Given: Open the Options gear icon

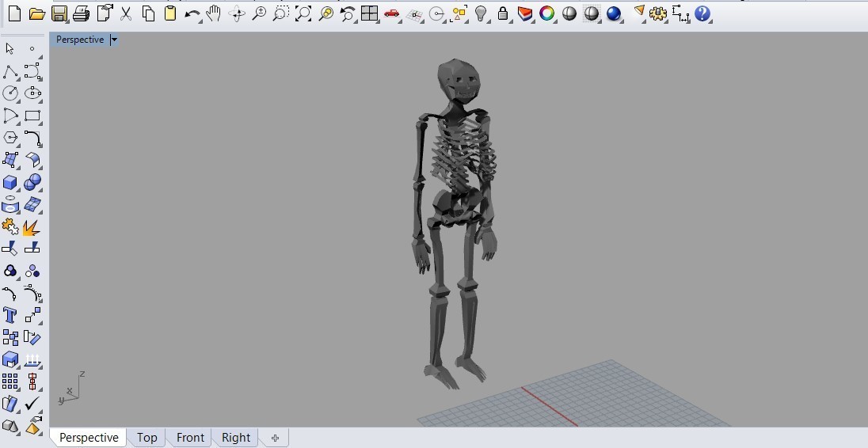Looking at the screenshot, I should click(x=657, y=13).
